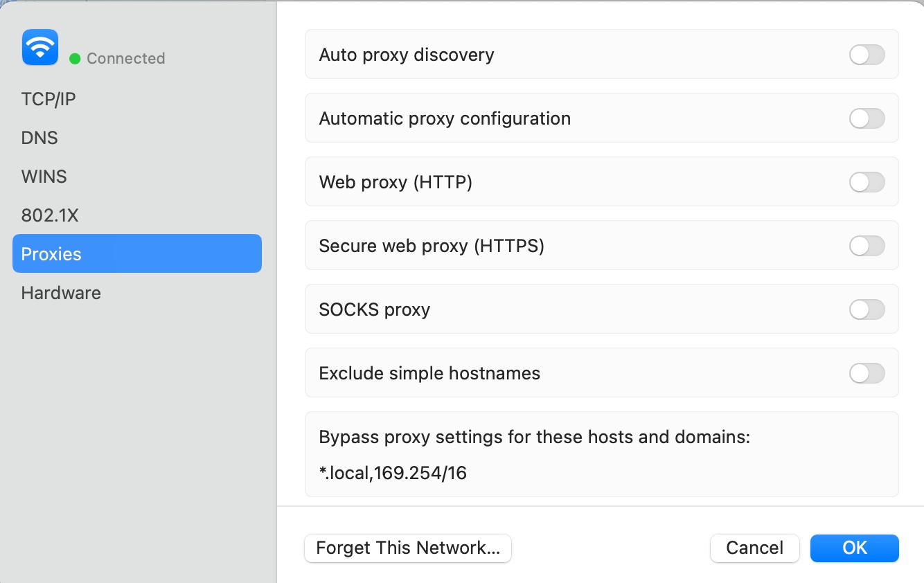Enable Secure web proxy (HTTPS)
The height and width of the screenshot is (583, 924).
(867, 246)
